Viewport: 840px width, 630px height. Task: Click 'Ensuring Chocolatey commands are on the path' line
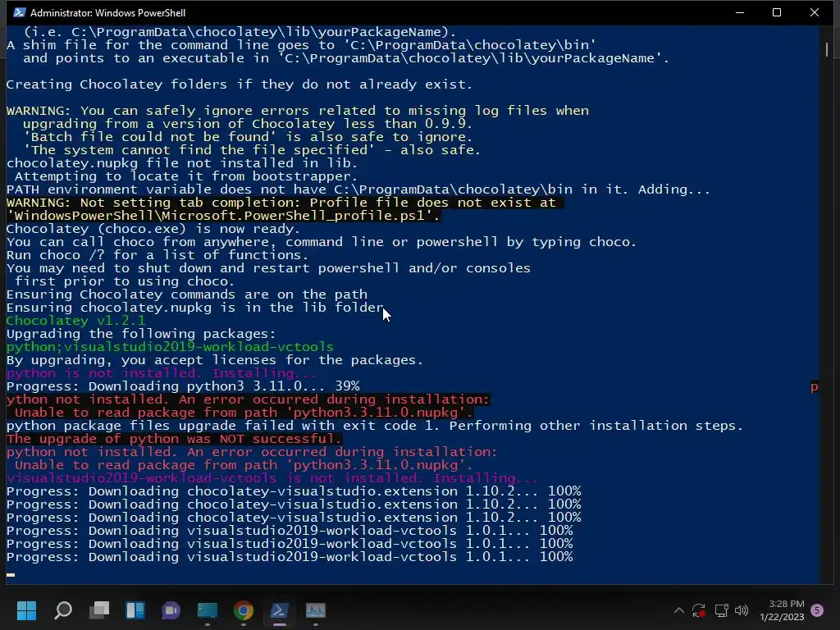[x=187, y=294]
